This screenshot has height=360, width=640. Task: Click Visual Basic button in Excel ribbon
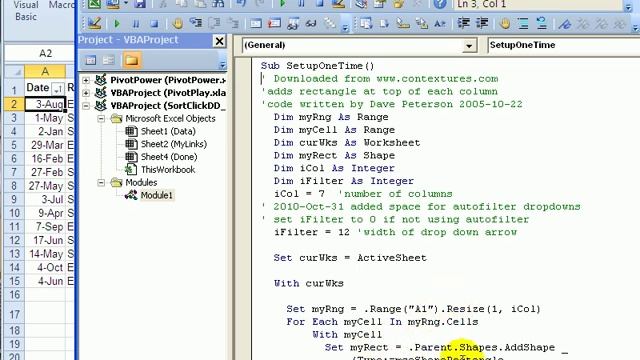click(25, 11)
